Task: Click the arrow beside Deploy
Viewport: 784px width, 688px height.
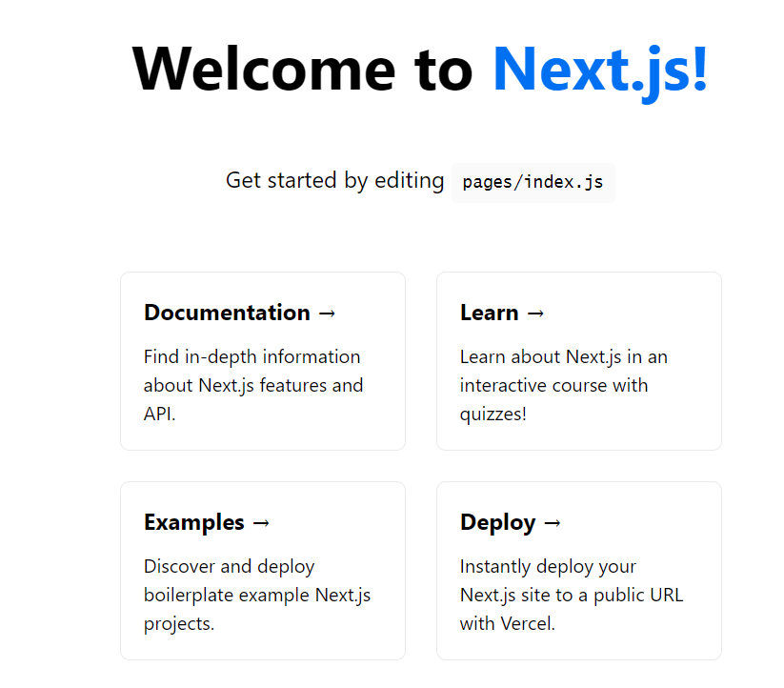Action: click(x=553, y=523)
